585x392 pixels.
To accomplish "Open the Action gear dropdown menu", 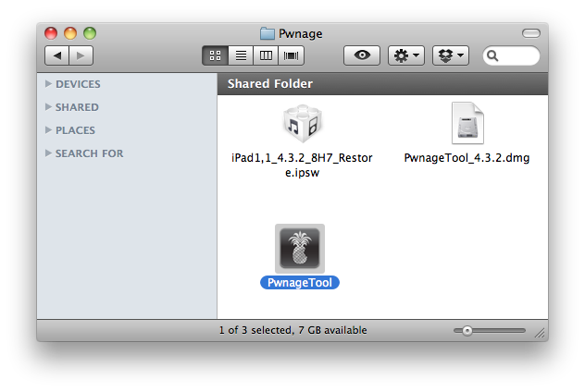I will tap(406, 55).
